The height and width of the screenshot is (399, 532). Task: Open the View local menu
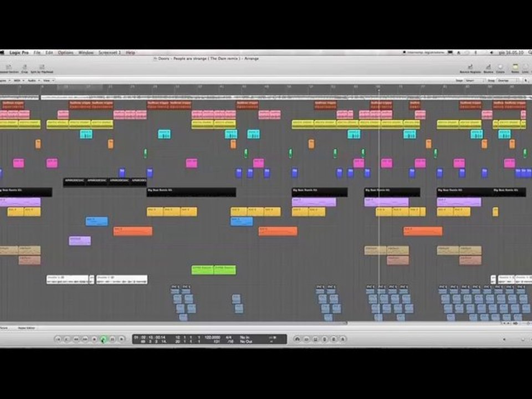point(48,81)
